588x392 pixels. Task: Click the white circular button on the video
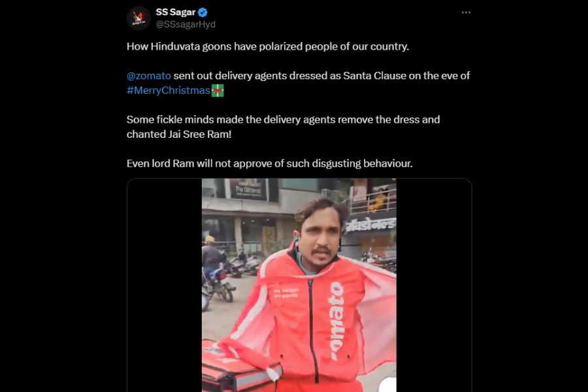[x=387, y=384]
